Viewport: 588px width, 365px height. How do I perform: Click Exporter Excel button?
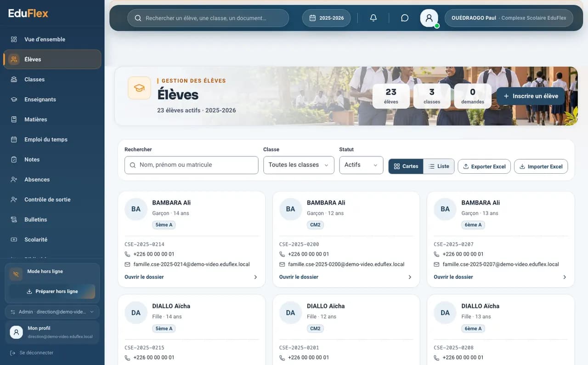point(484,166)
